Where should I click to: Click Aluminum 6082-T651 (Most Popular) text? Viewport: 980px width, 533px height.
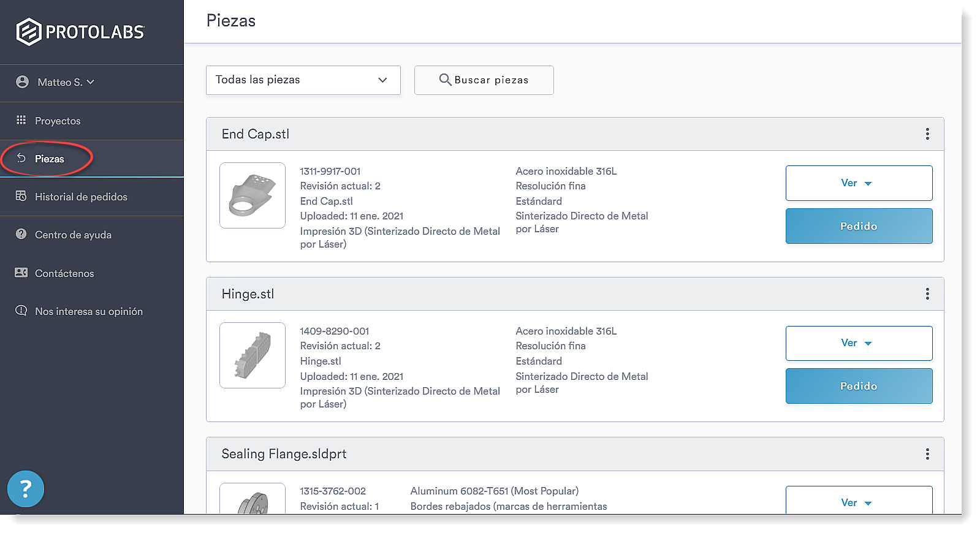coord(495,491)
